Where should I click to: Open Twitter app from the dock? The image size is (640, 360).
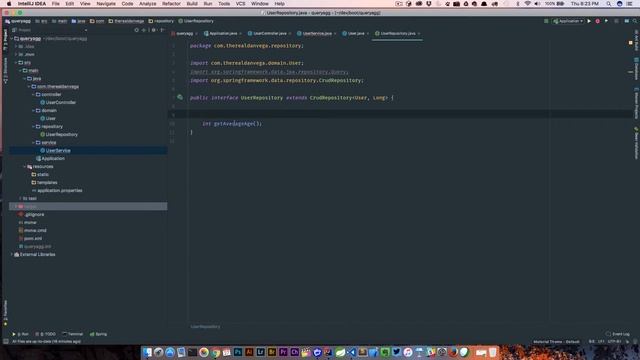tap(396, 352)
